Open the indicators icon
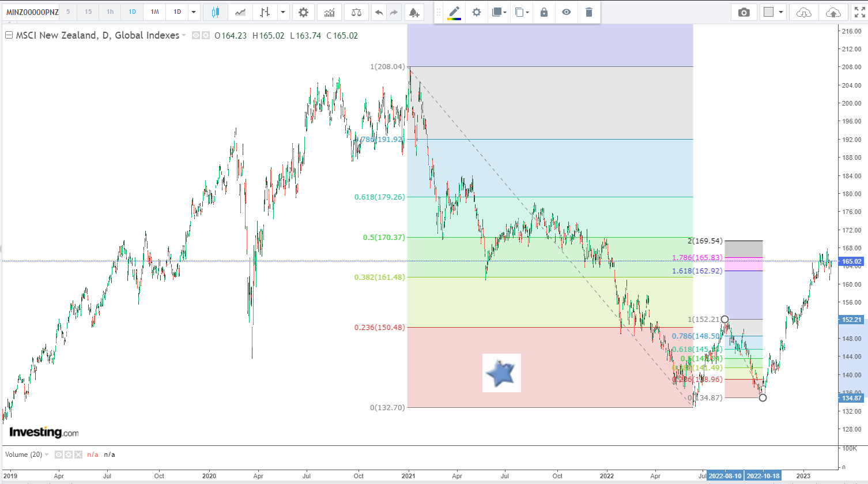The width and height of the screenshot is (868, 484). pos(329,12)
